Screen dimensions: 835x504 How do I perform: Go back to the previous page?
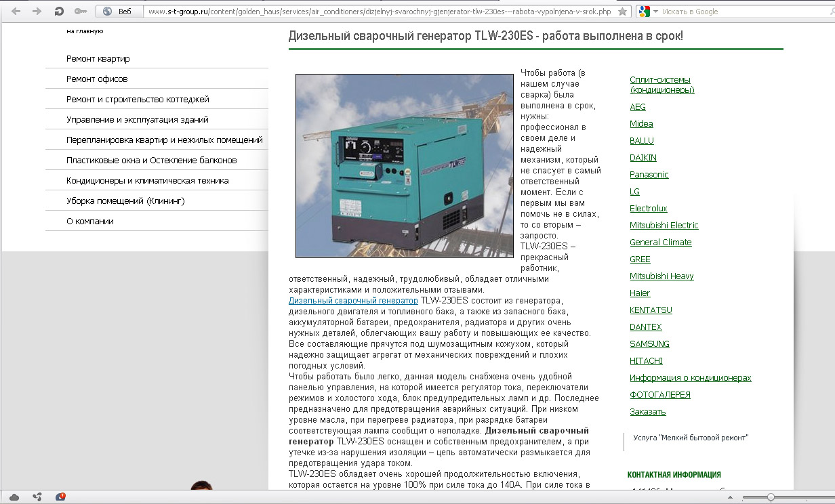[16, 12]
